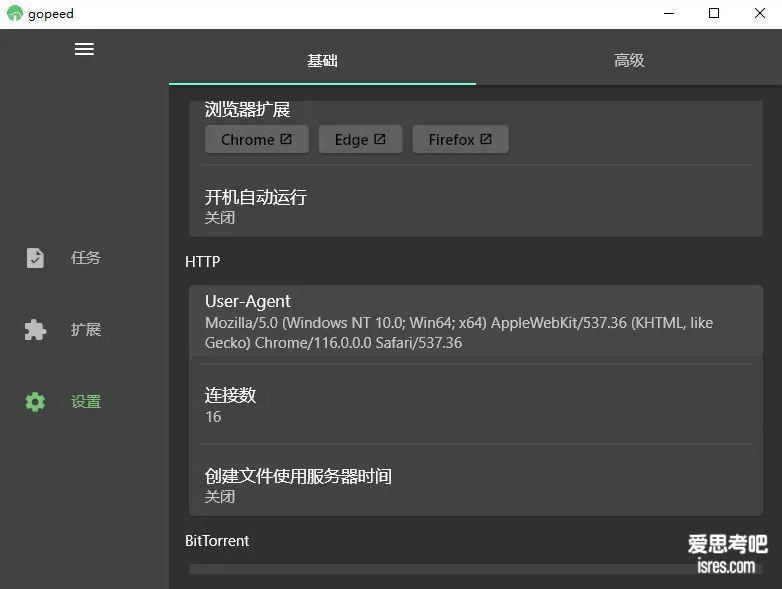
Task: Click external-link icon on the Chrome button
Action: tap(286, 139)
